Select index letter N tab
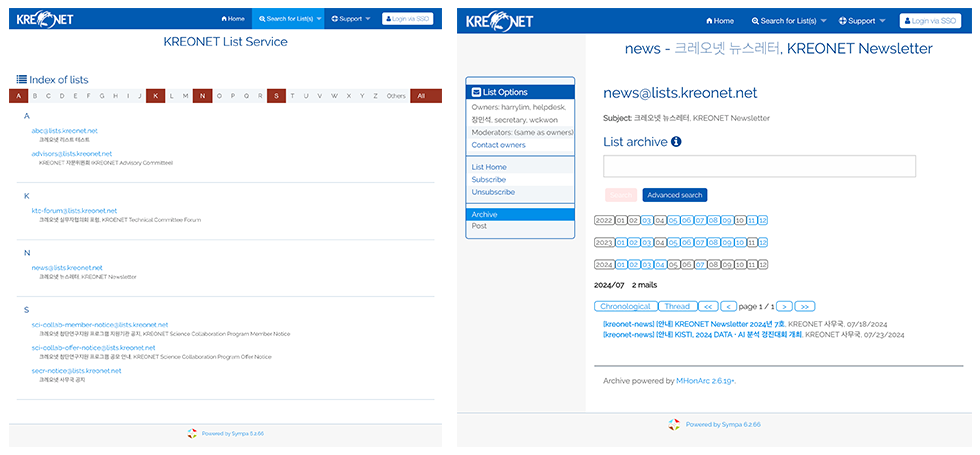This screenshot has width=980, height=455. point(202,96)
